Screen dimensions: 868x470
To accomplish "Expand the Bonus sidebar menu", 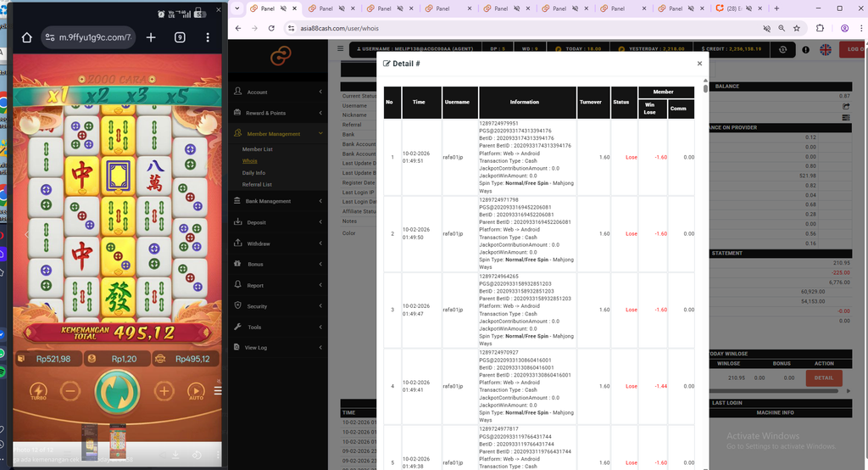I will tap(278, 265).
